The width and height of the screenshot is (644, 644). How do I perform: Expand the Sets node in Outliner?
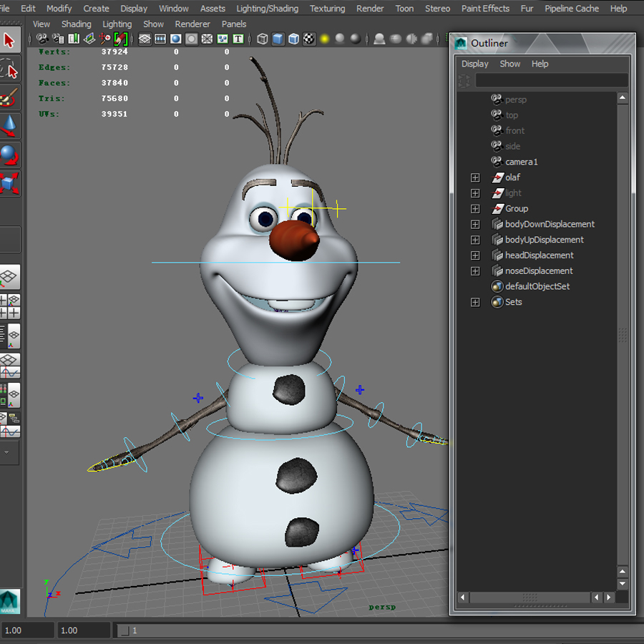[475, 302]
